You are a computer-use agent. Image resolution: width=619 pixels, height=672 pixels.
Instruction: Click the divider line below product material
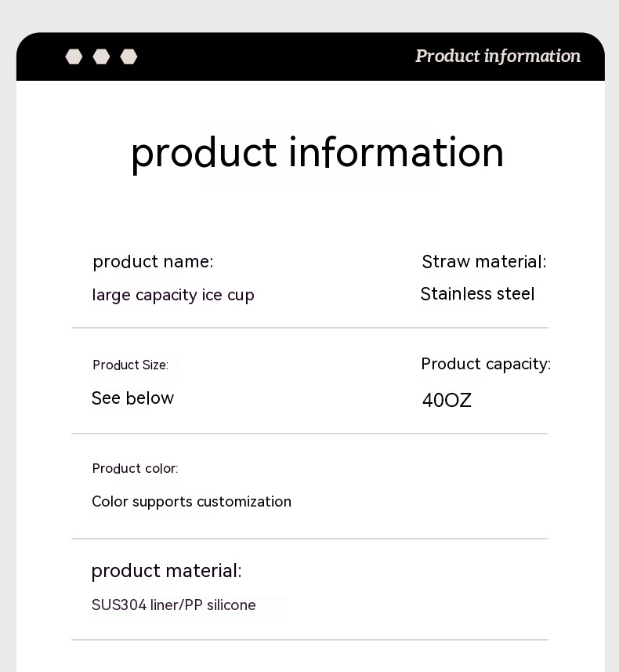click(309, 640)
